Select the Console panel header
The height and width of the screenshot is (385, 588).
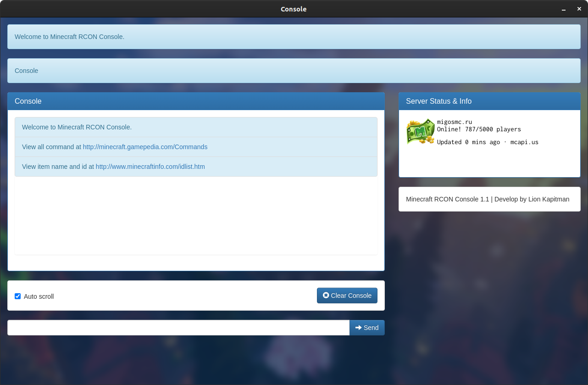point(28,101)
